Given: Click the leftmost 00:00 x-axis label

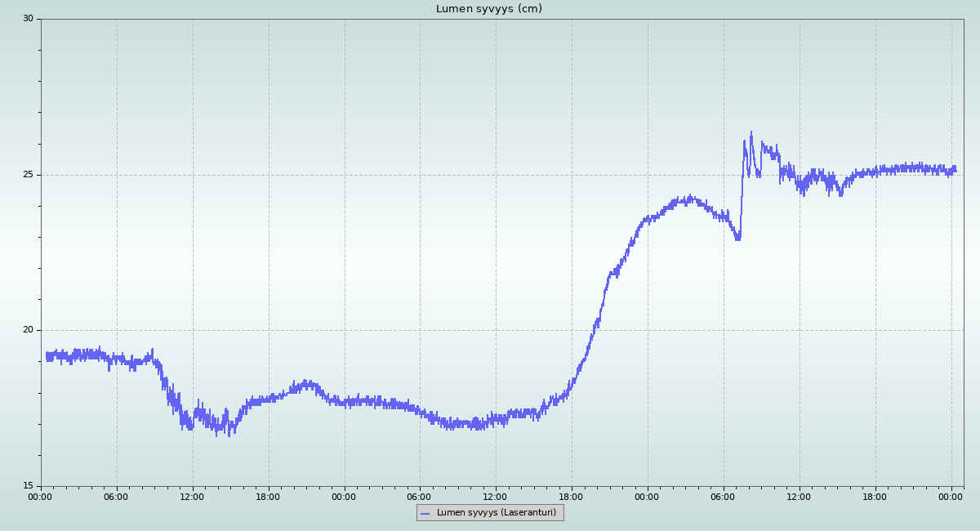Looking at the screenshot, I should pyautogui.click(x=41, y=496).
